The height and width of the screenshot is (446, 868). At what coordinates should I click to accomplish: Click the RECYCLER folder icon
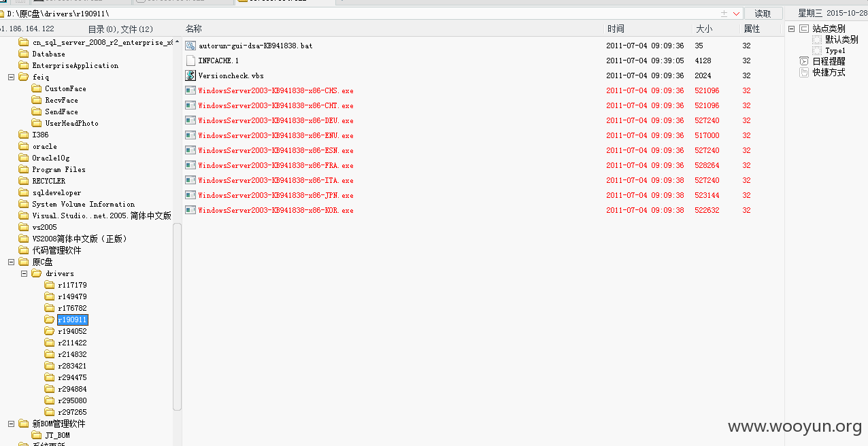(x=24, y=181)
